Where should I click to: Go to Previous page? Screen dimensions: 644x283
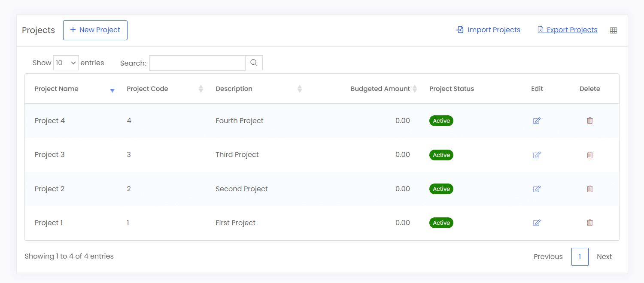pos(548,256)
